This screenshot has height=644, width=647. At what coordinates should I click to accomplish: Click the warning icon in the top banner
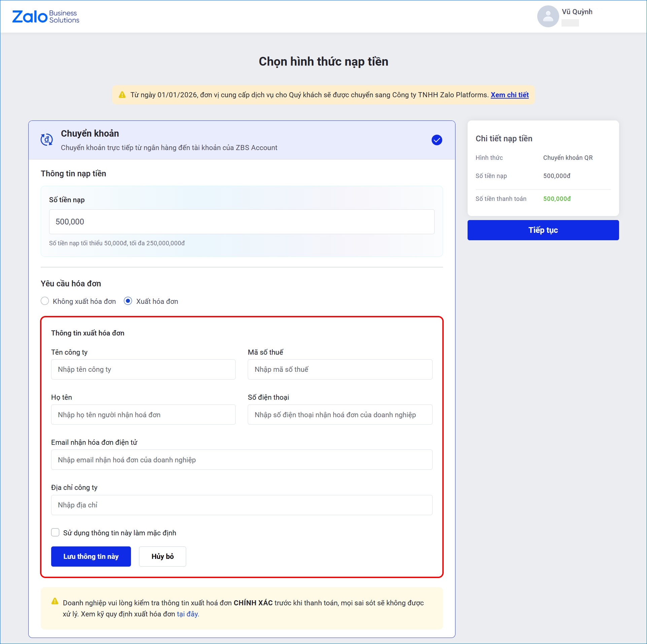pos(122,95)
